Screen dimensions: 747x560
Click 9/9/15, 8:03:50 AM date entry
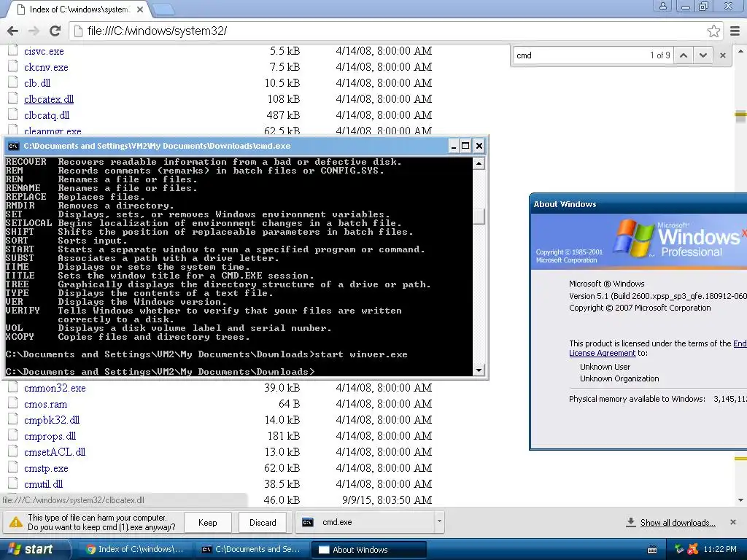pyautogui.click(x=387, y=500)
